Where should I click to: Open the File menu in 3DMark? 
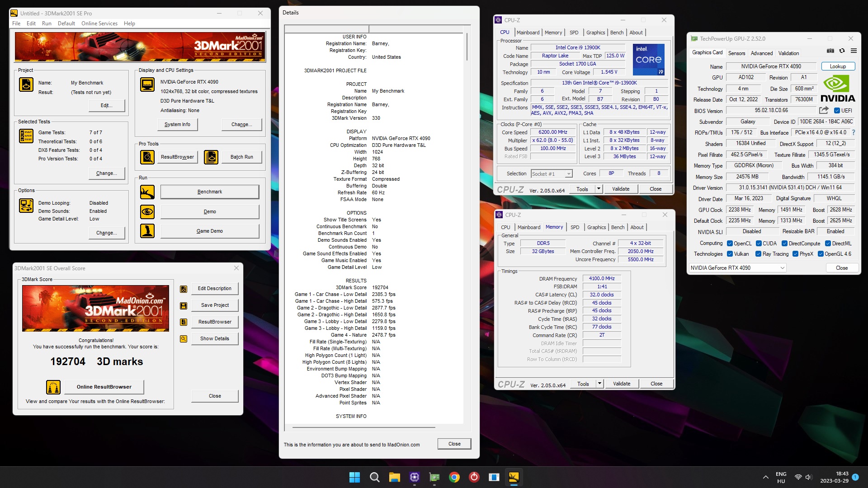(x=16, y=23)
